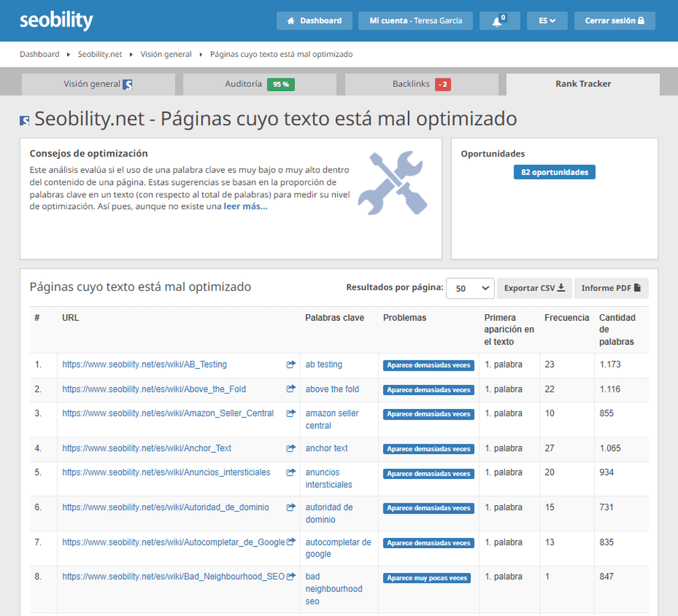The width and height of the screenshot is (678, 616).
Task: Click the keyword 'amazon seller central'
Action: pyautogui.click(x=332, y=419)
